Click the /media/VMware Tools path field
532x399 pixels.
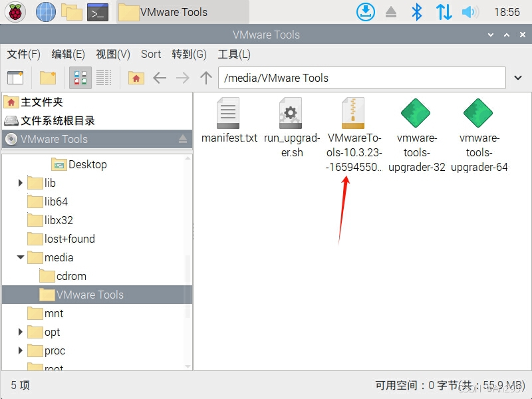(362, 78)
